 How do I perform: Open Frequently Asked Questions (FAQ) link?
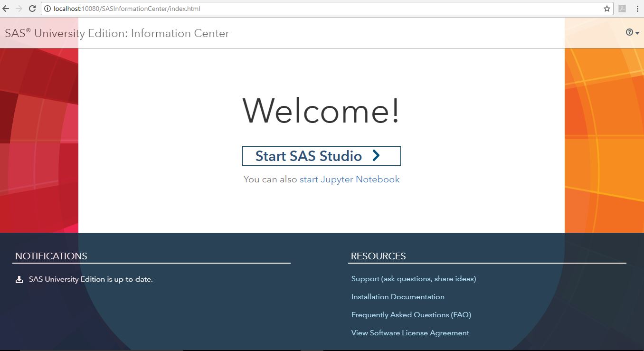(411, 315)
